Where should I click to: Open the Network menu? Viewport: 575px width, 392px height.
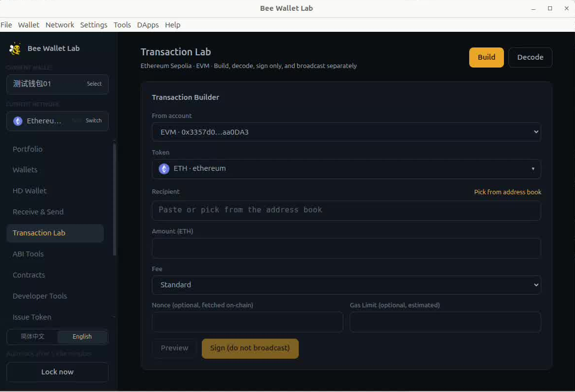pyautogui.click(x=60, y=25)
